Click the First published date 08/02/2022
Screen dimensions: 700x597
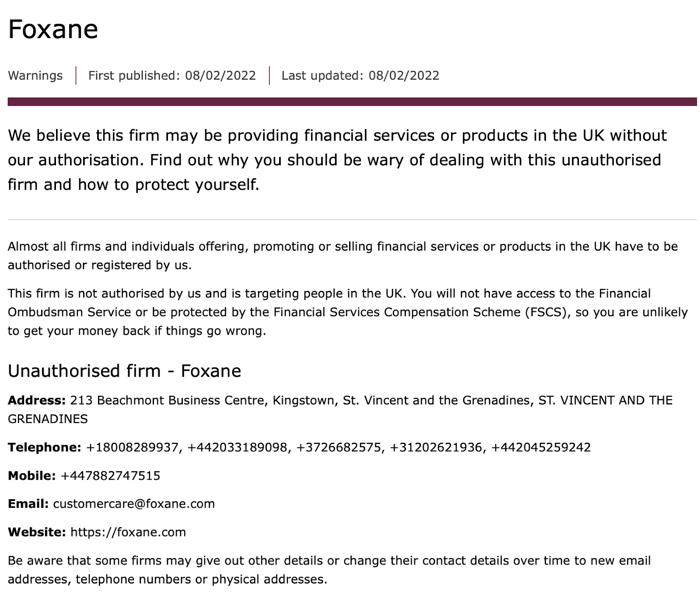220,76
